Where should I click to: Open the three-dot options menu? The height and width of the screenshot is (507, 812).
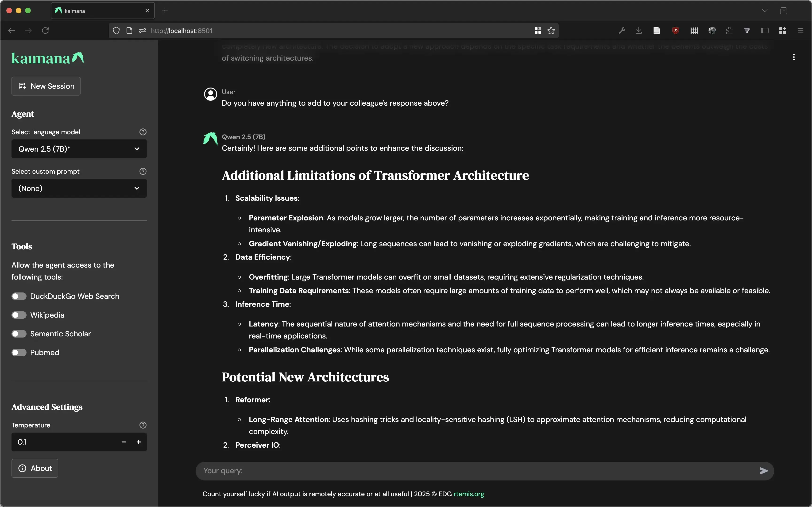[793, 57]
